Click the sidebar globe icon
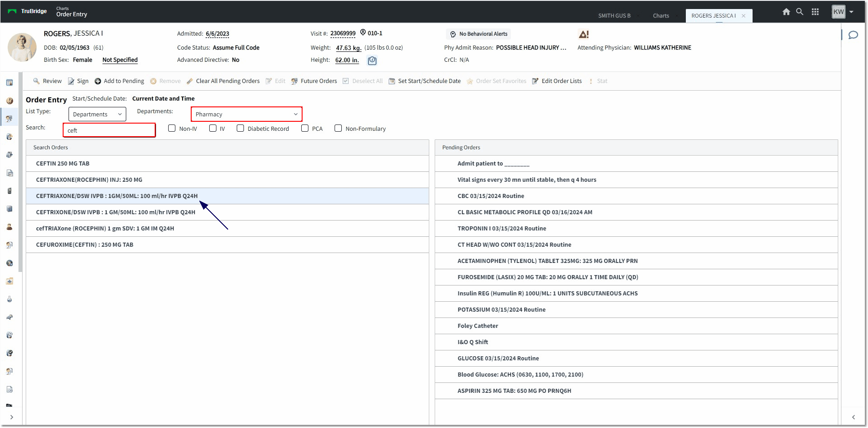Image resolution: width=868 pixels, height=428 pixels. pyautogui.click(x=9, y=263)
